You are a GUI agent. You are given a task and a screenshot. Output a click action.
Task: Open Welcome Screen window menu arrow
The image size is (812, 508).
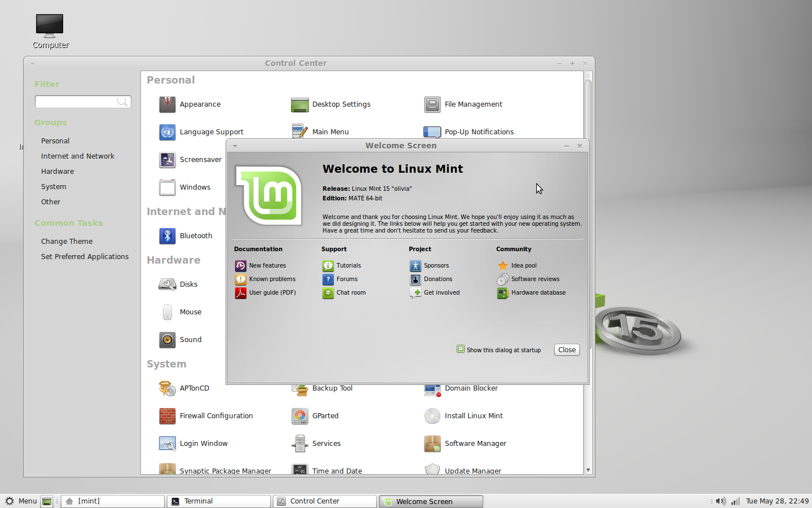pos(235,146)
